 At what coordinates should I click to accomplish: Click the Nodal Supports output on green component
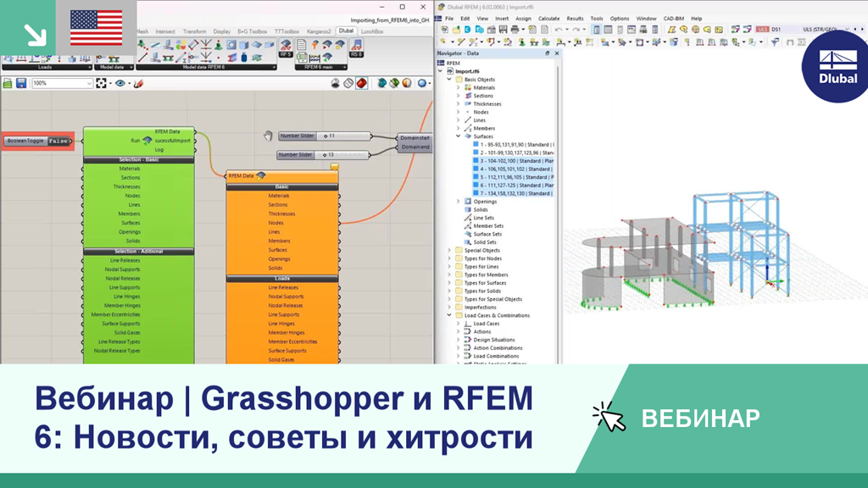[x=122, y=269]
